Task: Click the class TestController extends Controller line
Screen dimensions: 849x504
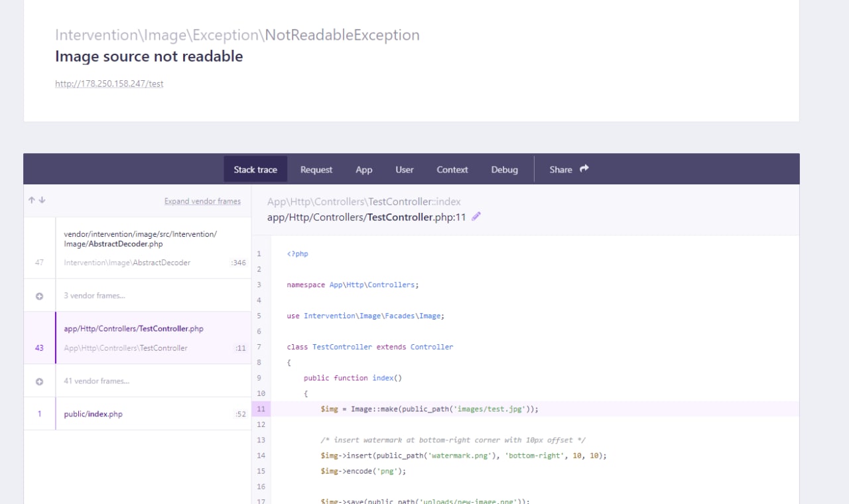Action: pyautogui.click(x=370, y=347)
